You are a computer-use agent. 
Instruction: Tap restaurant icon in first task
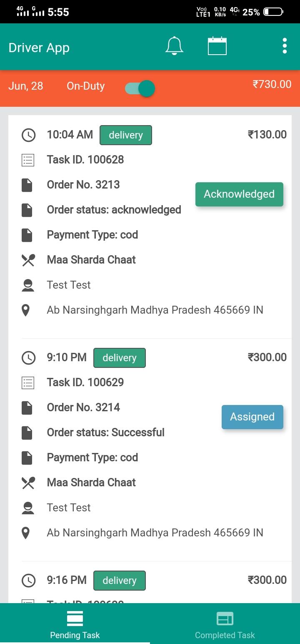28,260
